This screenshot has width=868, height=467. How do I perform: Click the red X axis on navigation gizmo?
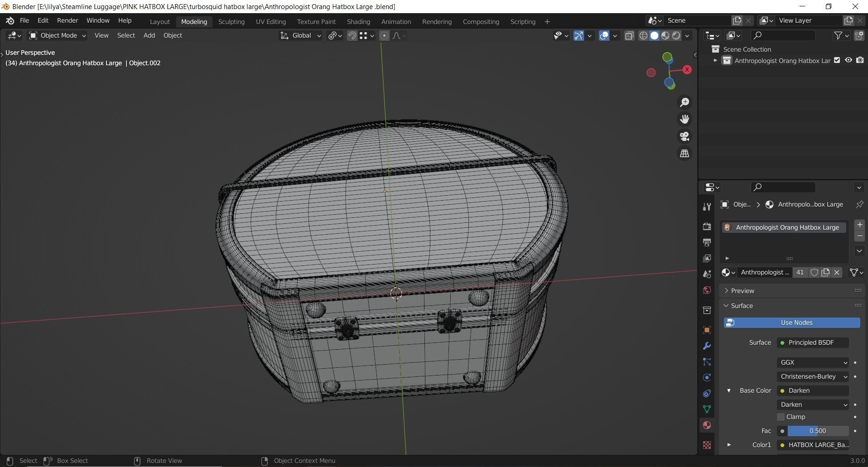coord(687,69)
